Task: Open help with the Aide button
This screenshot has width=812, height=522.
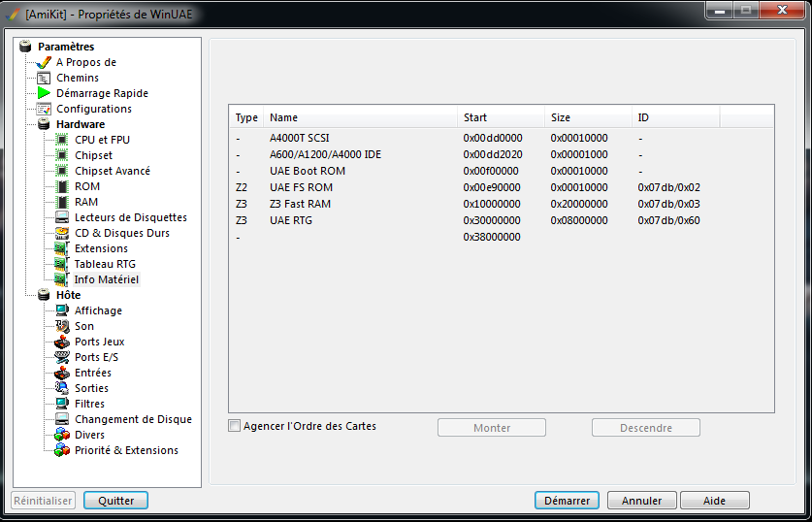Action: point(714,501)
